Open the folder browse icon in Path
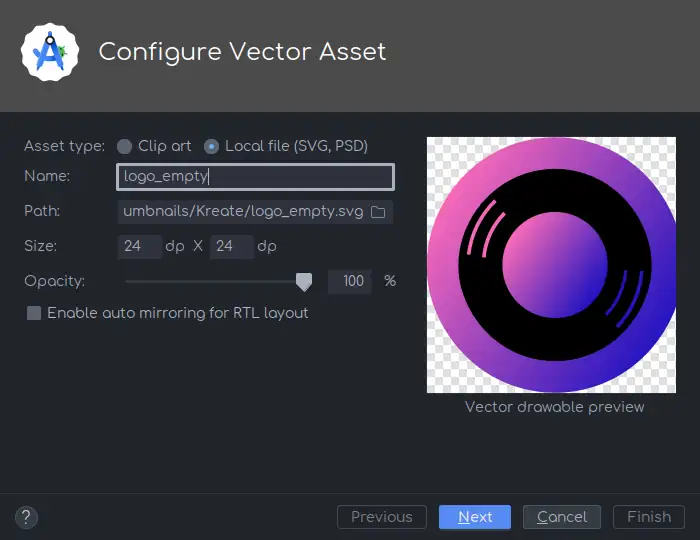 [378, 212]
